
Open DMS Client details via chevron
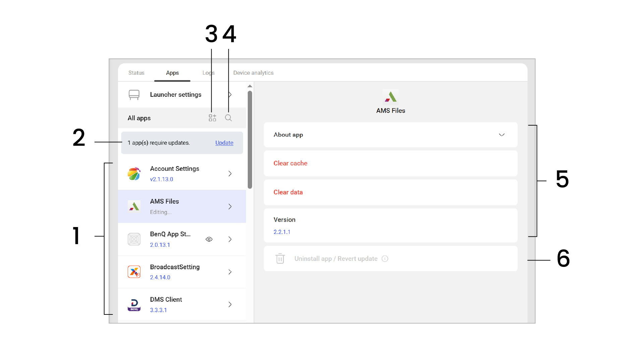click(x=230, y=304)
